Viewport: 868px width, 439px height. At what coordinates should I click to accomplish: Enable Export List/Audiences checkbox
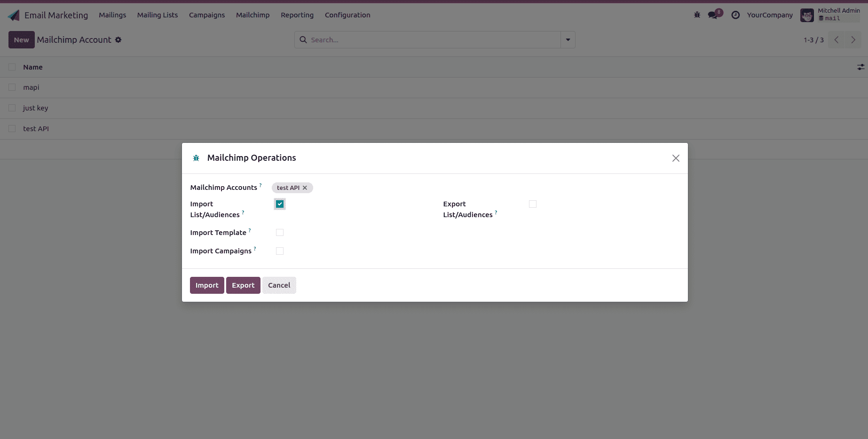click(533, 204)
